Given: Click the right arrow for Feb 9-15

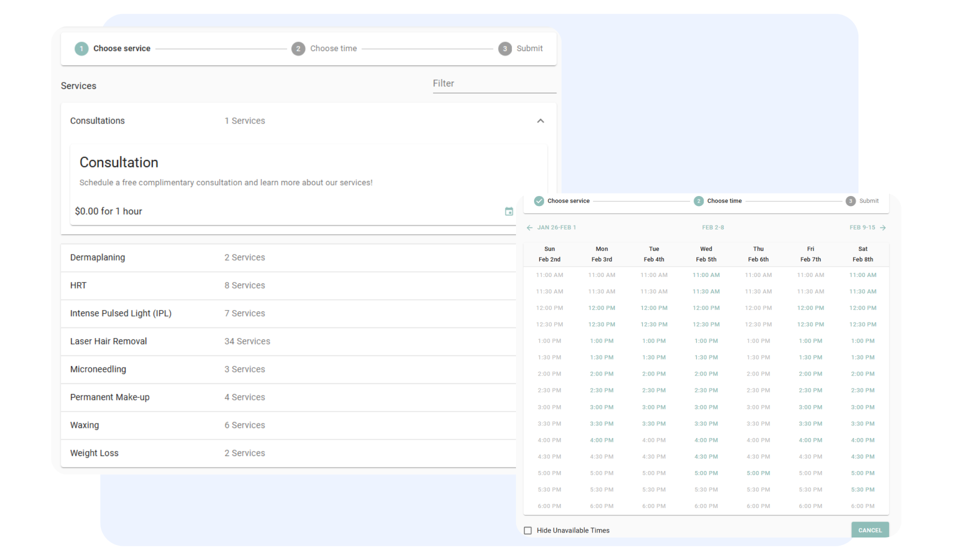Looking at the screenshot, I should pos(883,227).
